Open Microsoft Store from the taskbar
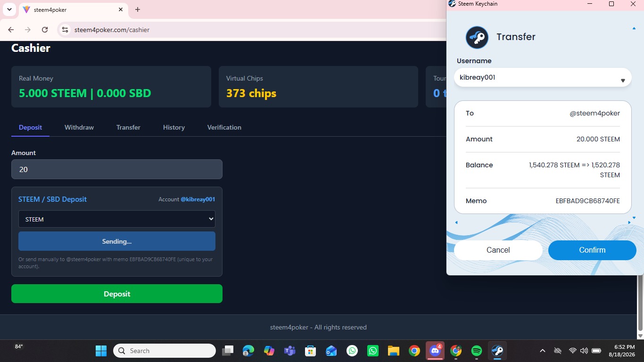 [310, 351]
